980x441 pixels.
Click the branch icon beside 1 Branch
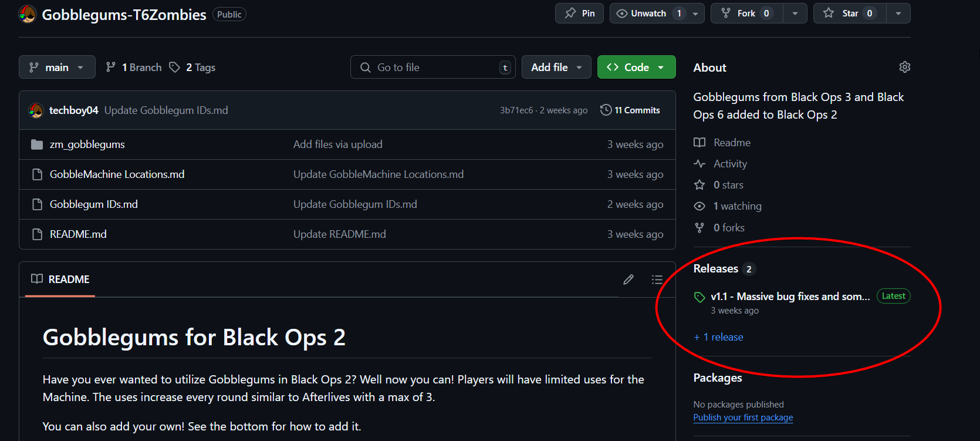(110, 68)
